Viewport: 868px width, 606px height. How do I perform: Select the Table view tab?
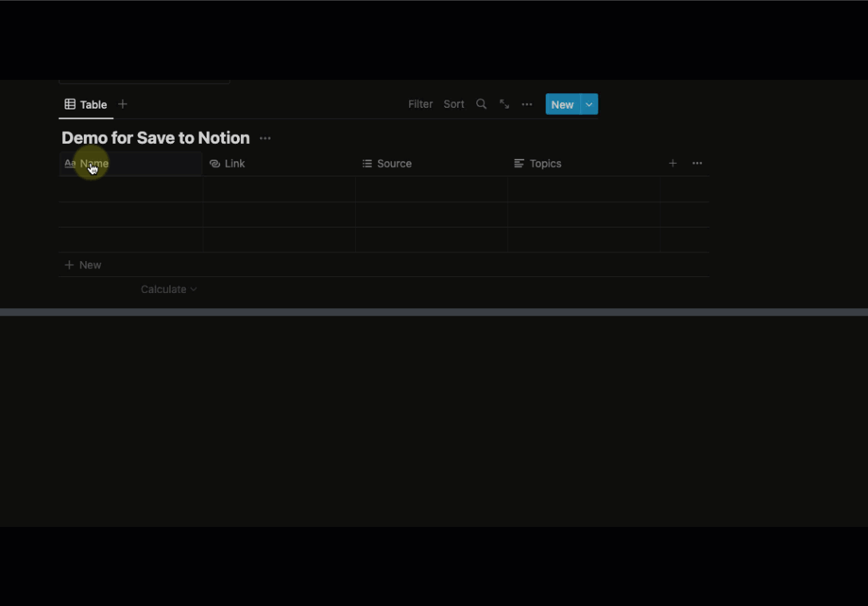coord(86,105)
